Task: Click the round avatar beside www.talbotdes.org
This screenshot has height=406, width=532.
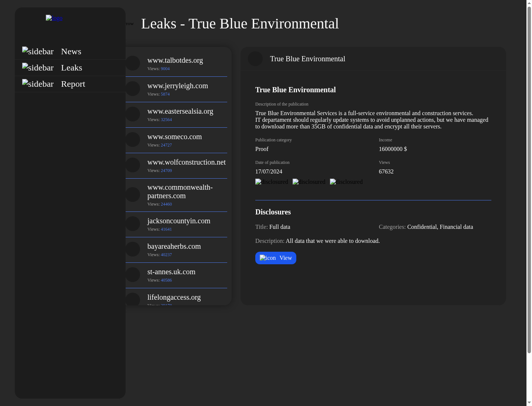Action: (133, 63)
